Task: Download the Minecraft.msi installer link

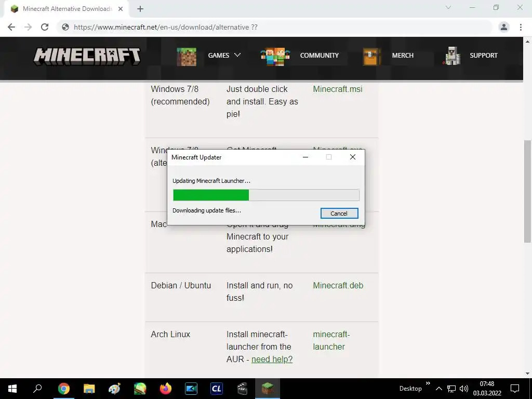Action: 338,89
